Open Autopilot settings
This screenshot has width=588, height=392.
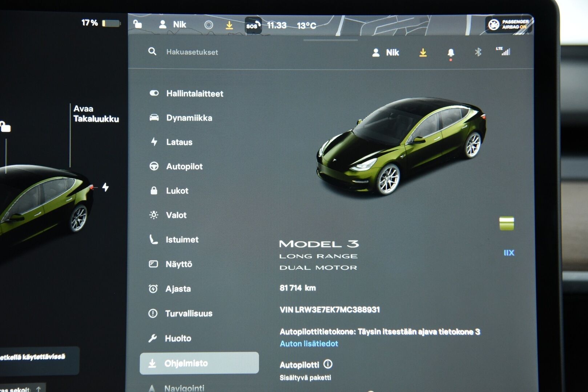pos(176,166)
